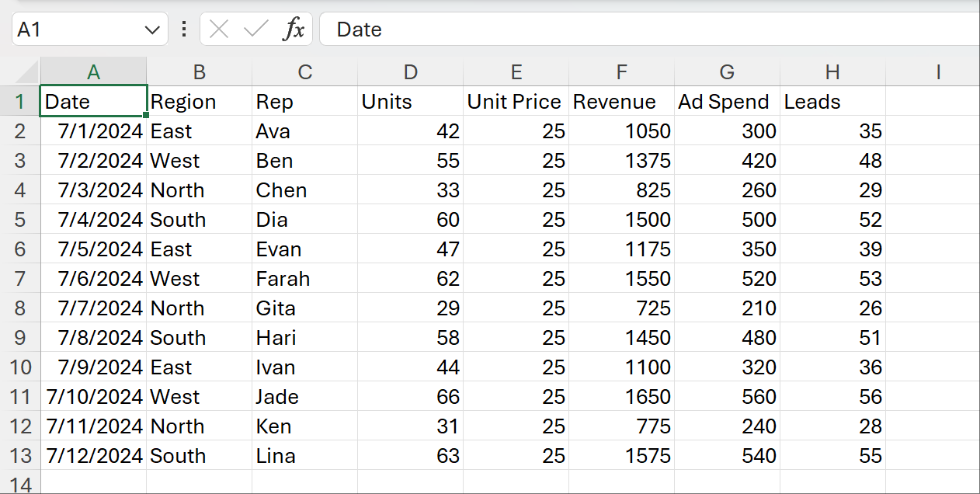Select row 7 header

point(20,279)
